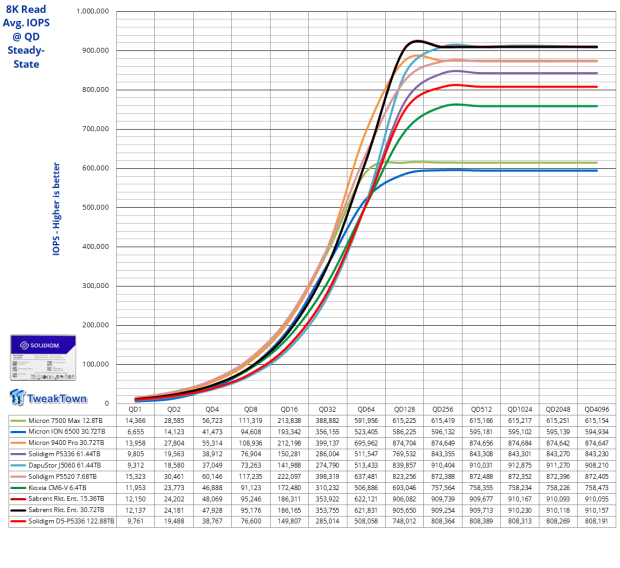Click the 'Micron 7500 Max 12.8TB' row label
The image size is (620, 568).
tap(65, 420)
